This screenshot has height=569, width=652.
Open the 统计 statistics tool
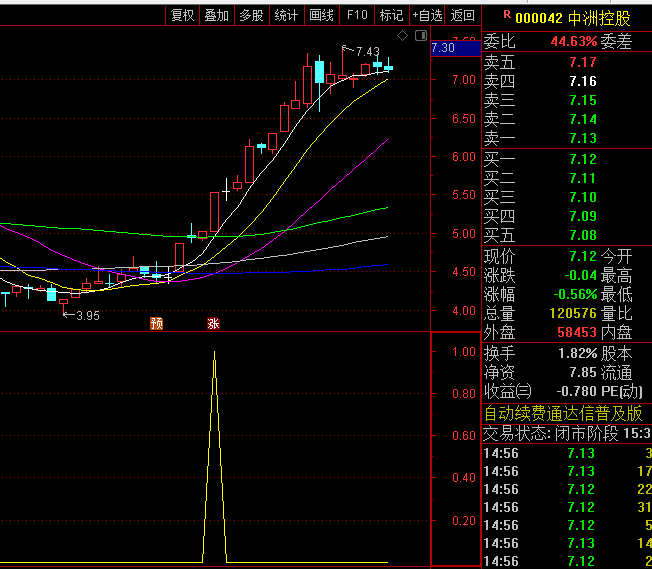[286, 15]
